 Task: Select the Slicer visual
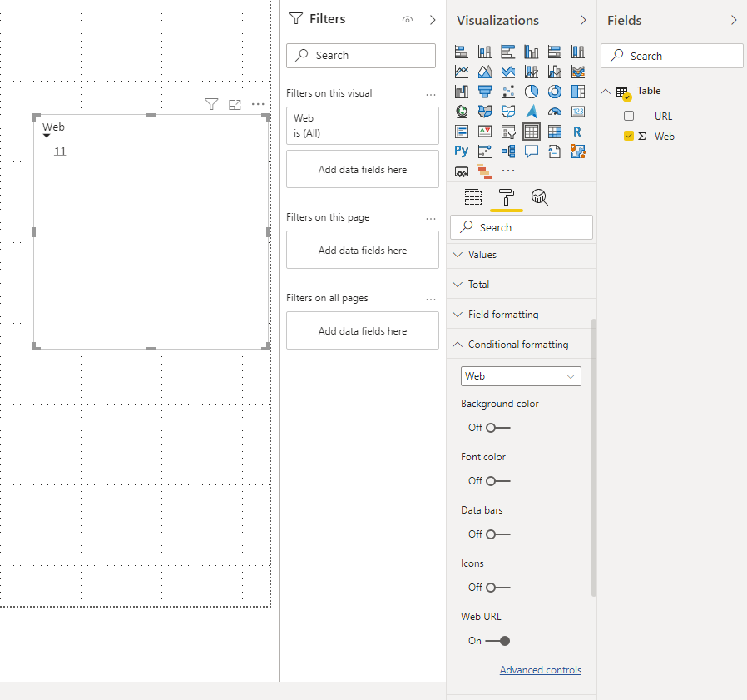click(508, 132)
